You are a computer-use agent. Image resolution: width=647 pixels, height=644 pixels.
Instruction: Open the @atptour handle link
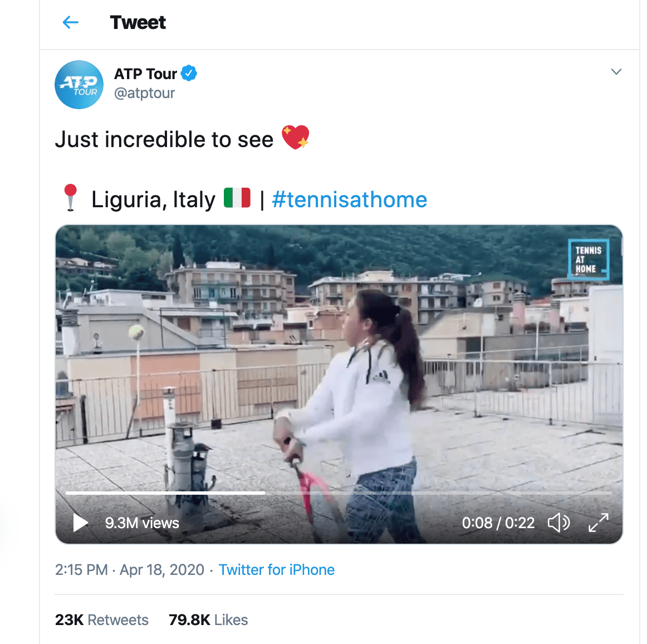tap(144, 93)
